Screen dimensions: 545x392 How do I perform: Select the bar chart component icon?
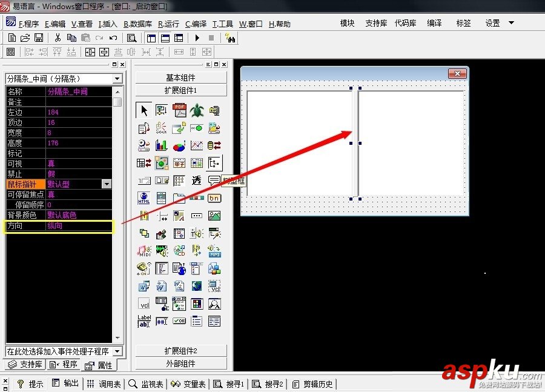pos(161,145)
